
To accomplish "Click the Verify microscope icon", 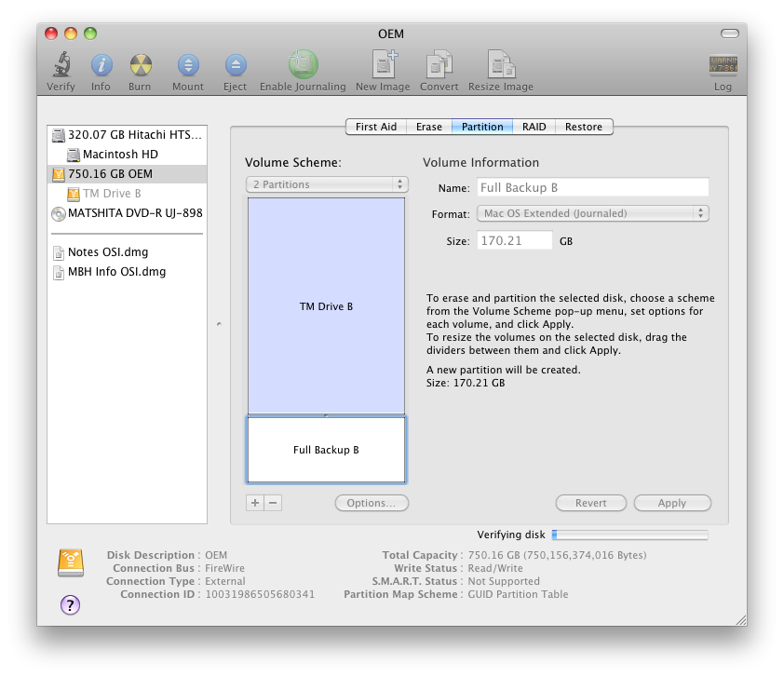I will point(61,64).
